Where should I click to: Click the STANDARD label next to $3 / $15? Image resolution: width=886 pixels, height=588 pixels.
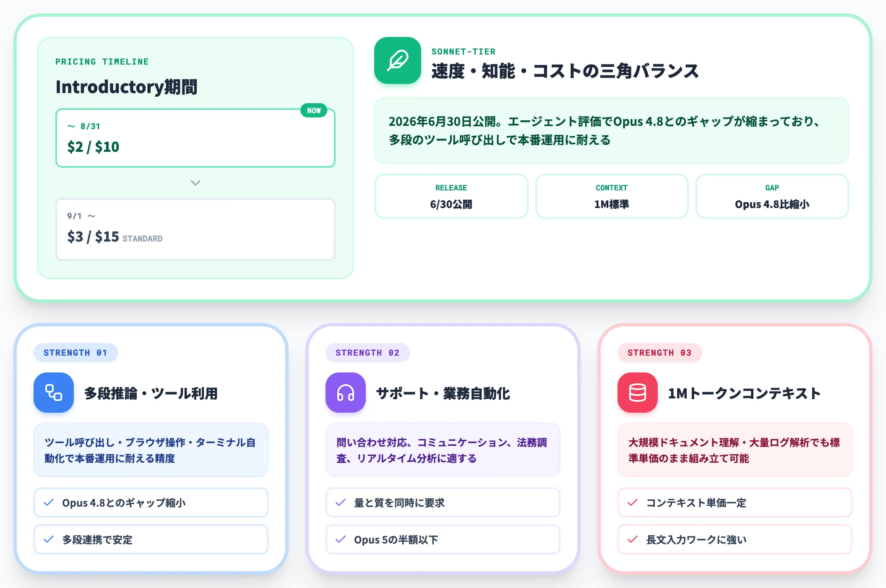[x=142, y=239]
